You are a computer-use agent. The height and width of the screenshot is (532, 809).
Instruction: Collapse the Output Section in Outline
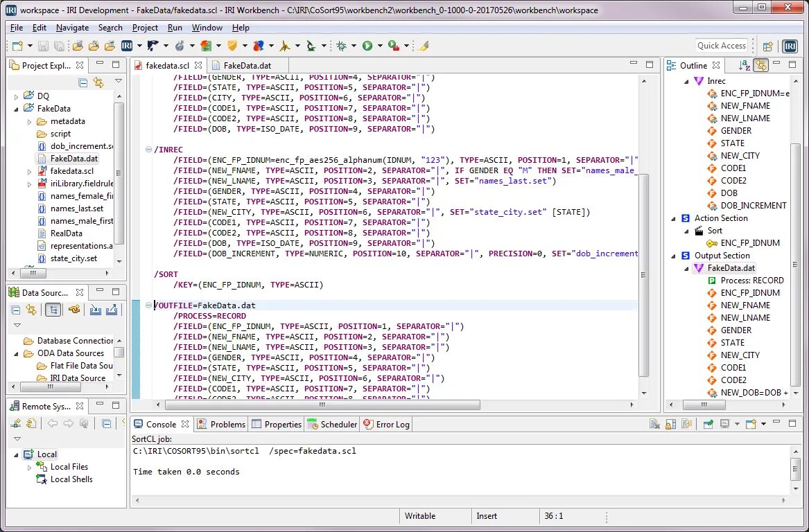673,256
